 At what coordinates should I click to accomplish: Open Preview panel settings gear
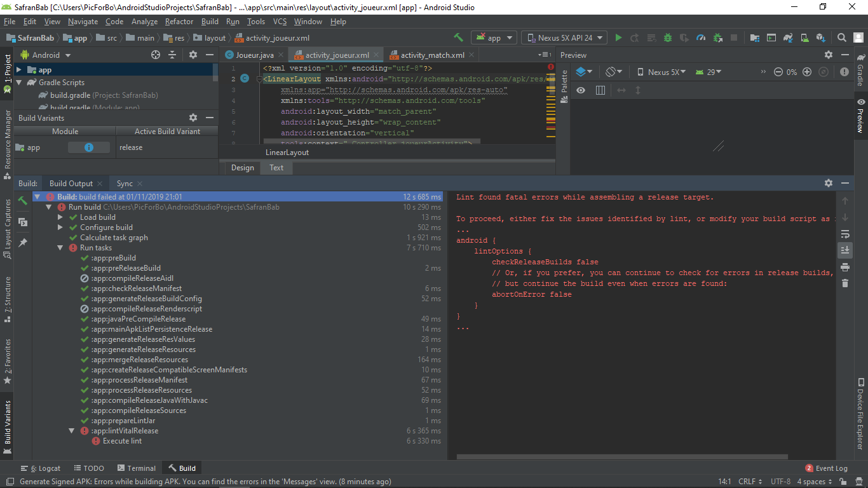pos(829,55)
